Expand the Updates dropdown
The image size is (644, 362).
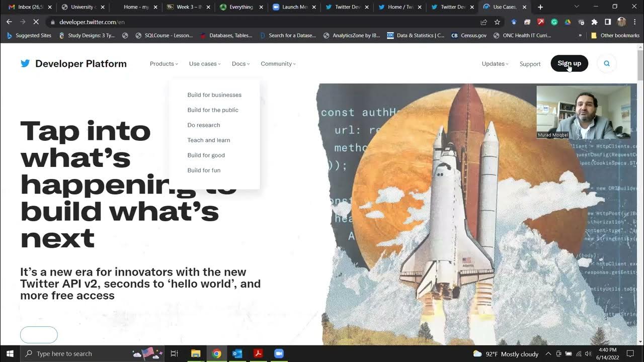click(x=495, y=64)
